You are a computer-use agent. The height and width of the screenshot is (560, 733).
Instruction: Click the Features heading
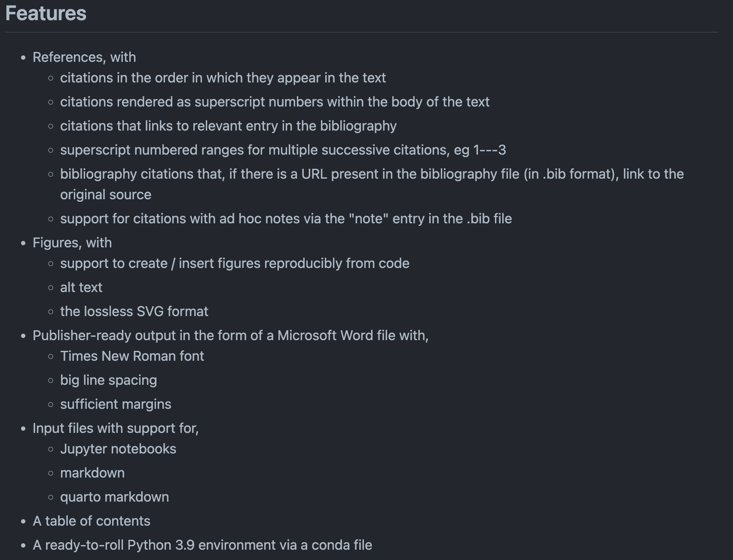point(46,13)
